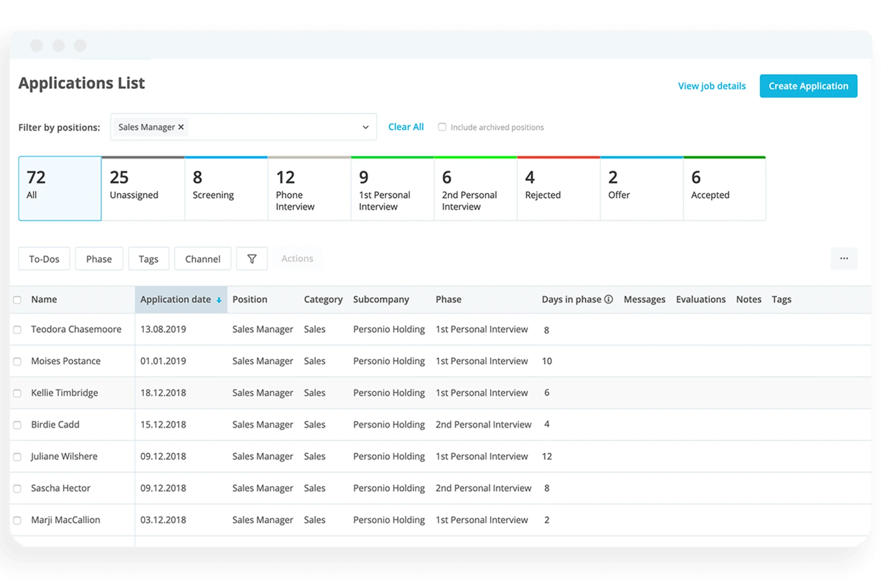The width and height of the screenshot is (882, 588).
Task: Select the To-Dos filter button
Action: click(43, 258)
